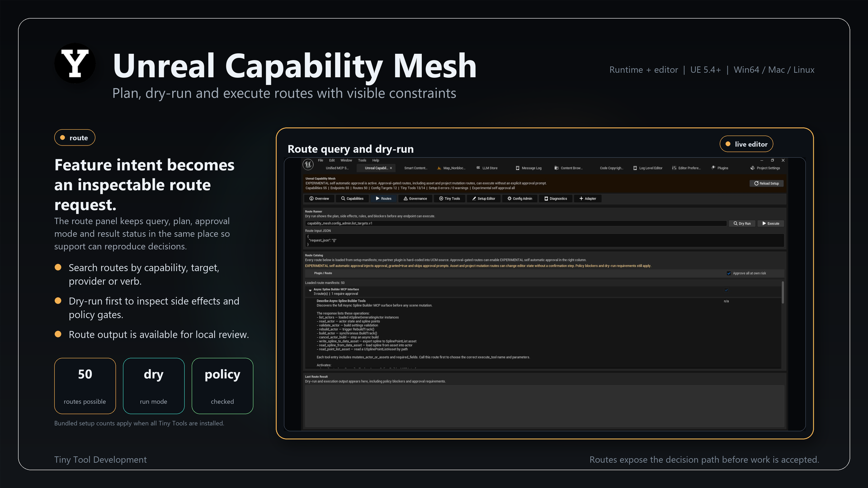The width and height of the screenshot is (868, 488).
Task: Click the 'Tiny Tool Development' footer text
Action: 100,460
